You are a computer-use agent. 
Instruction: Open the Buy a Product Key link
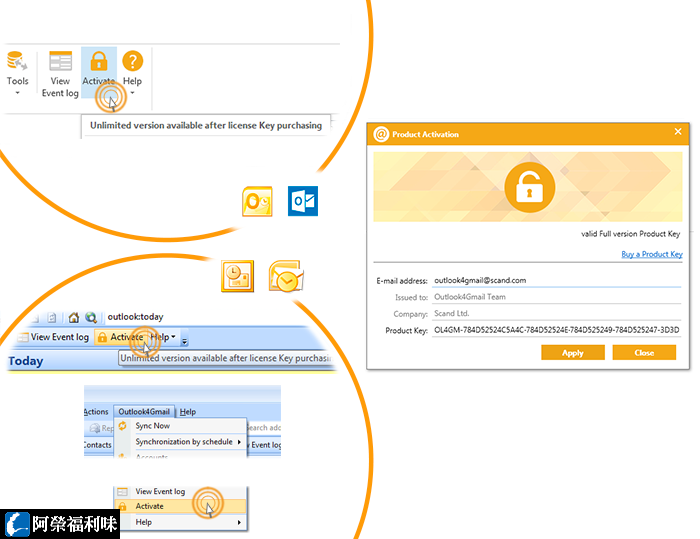pos(652,254)
